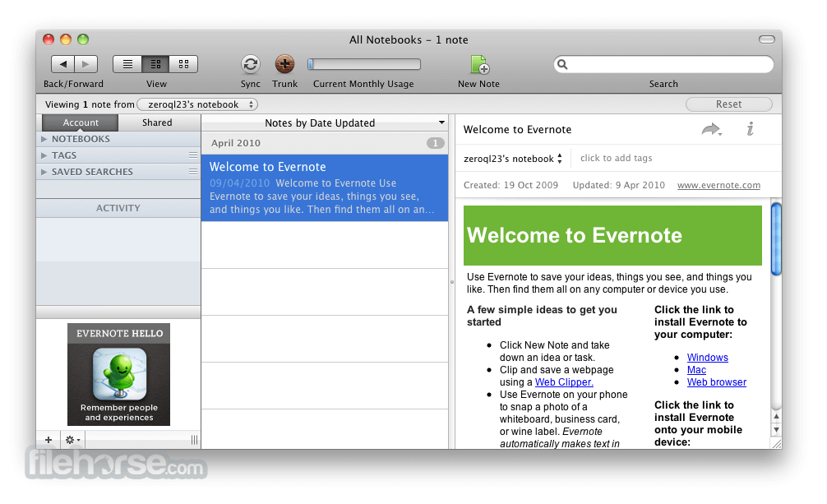Switch to list view icon

[127, 64]
